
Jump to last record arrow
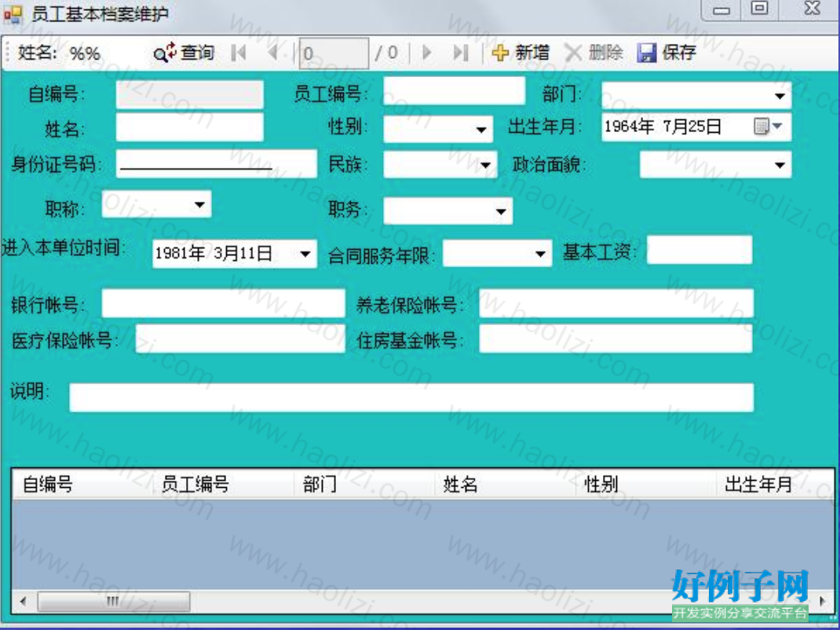460,53
